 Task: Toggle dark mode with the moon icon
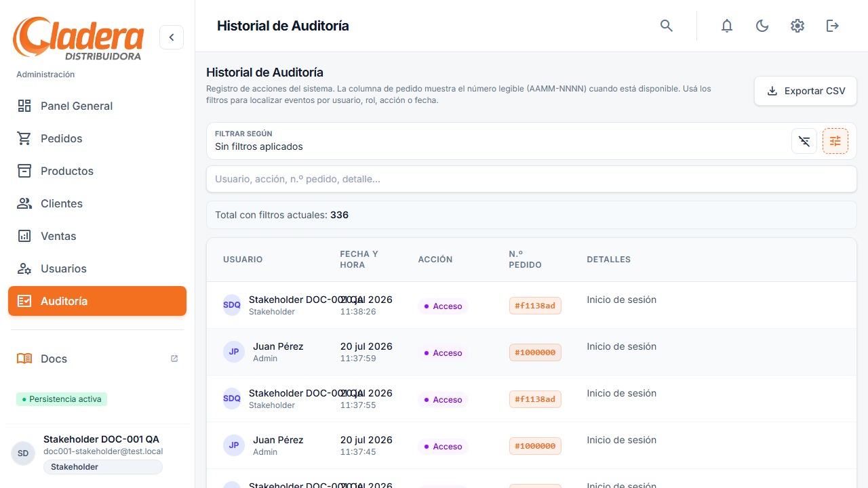(x=762, y=26)
